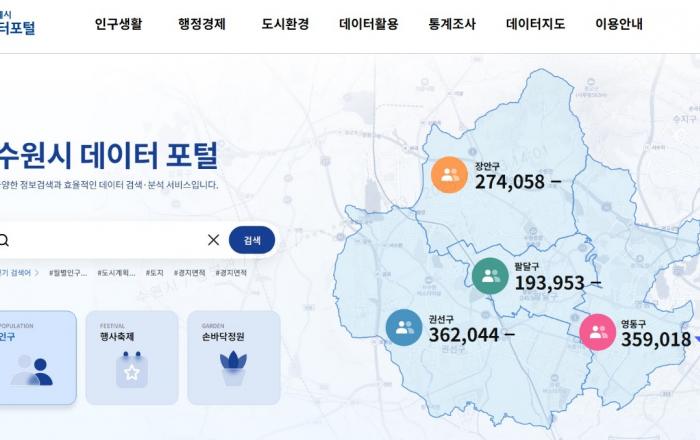Viewport: 700px width, 440px height.
Task: Click the 팔달구 district label
Action: click(527, 267)
